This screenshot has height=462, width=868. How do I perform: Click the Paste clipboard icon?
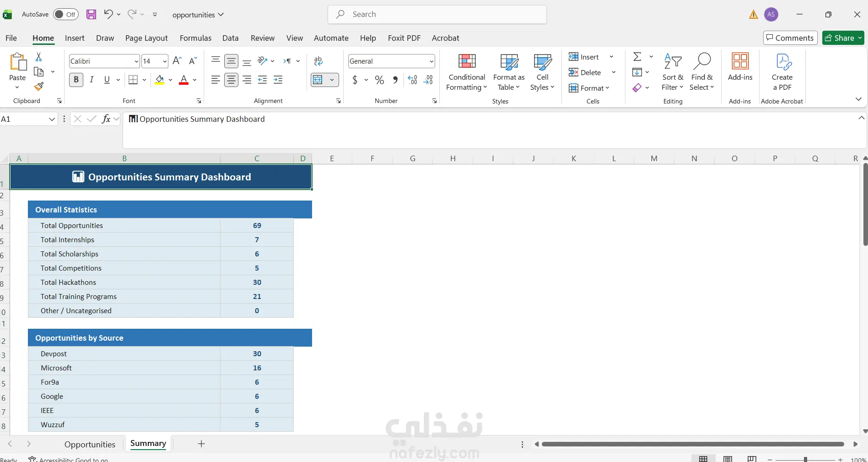point(17,62)
